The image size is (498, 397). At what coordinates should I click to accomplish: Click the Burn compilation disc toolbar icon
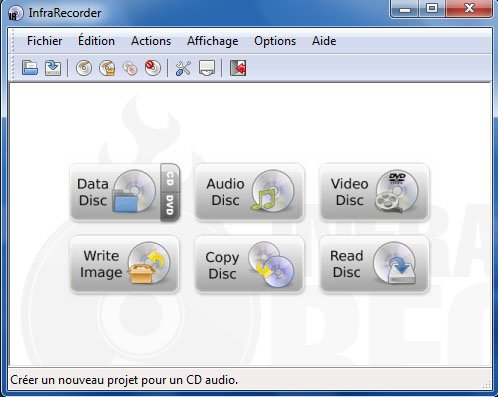point(84,68)
